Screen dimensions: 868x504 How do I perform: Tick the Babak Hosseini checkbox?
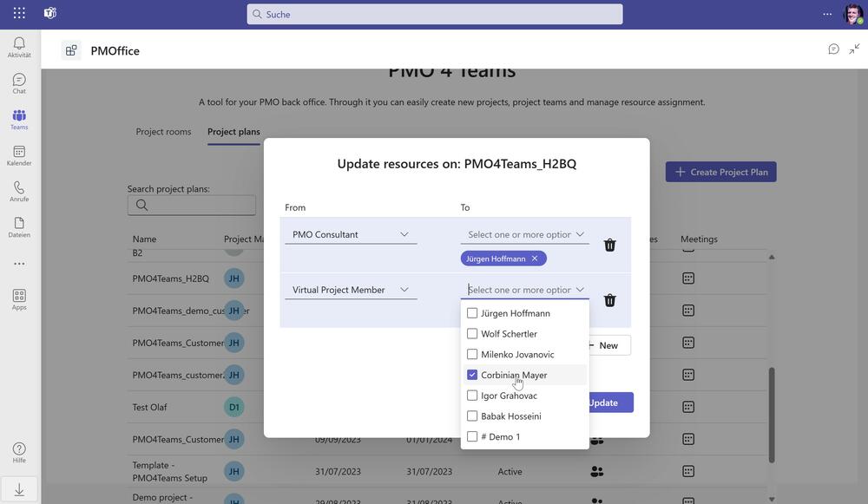pos(472,416)
